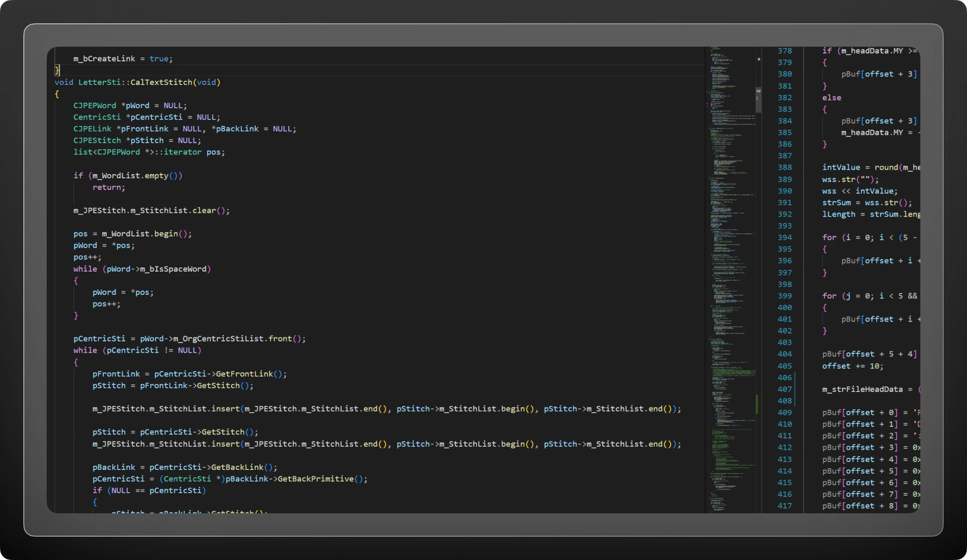The height and width of the screenshot is (560, 967).
Task: Click the "else" keyword on line 382
Action: [x=832, y=98]
